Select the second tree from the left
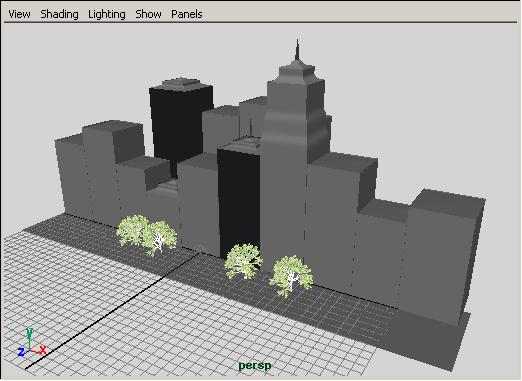The image size is (522, 381). [161, 237]
